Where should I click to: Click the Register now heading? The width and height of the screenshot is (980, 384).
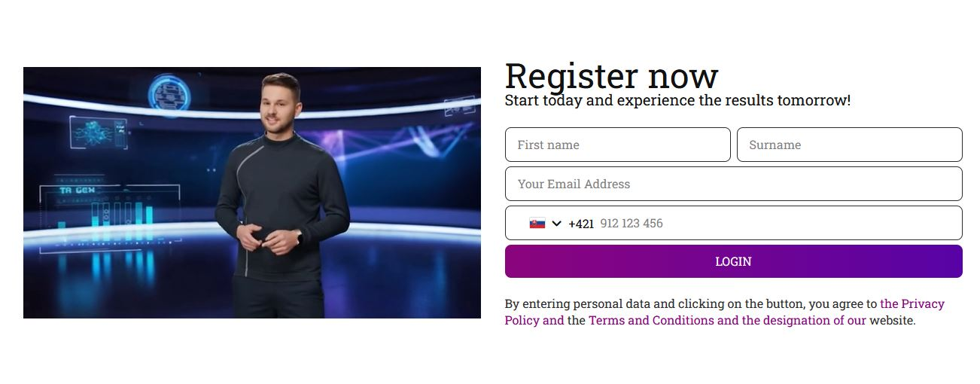coord(611,76)
